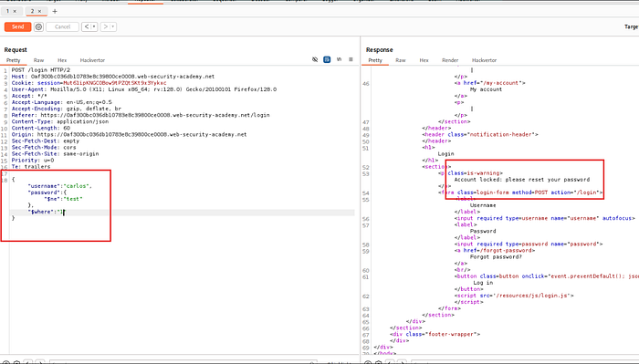The height and width of the screenshot is (364, 639).
Task: Add a new Repeater tab with plus
Action: (55, 11)
